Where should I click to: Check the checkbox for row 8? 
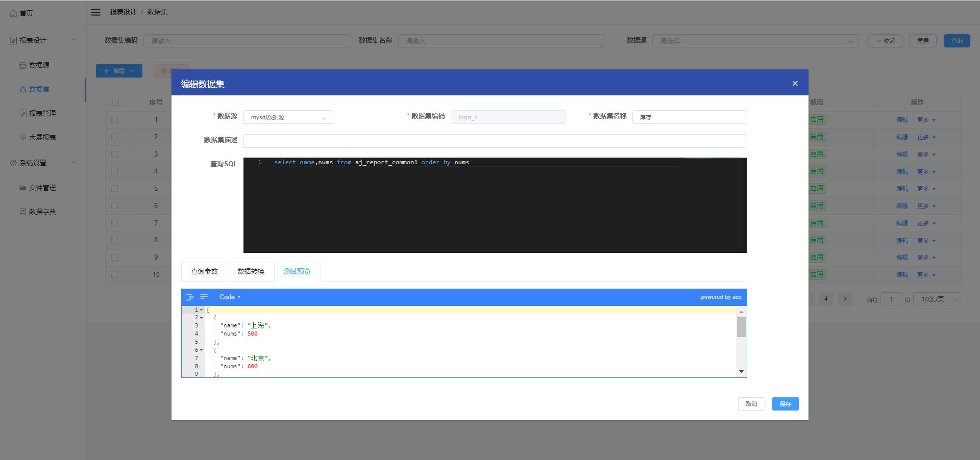point(114,240)
